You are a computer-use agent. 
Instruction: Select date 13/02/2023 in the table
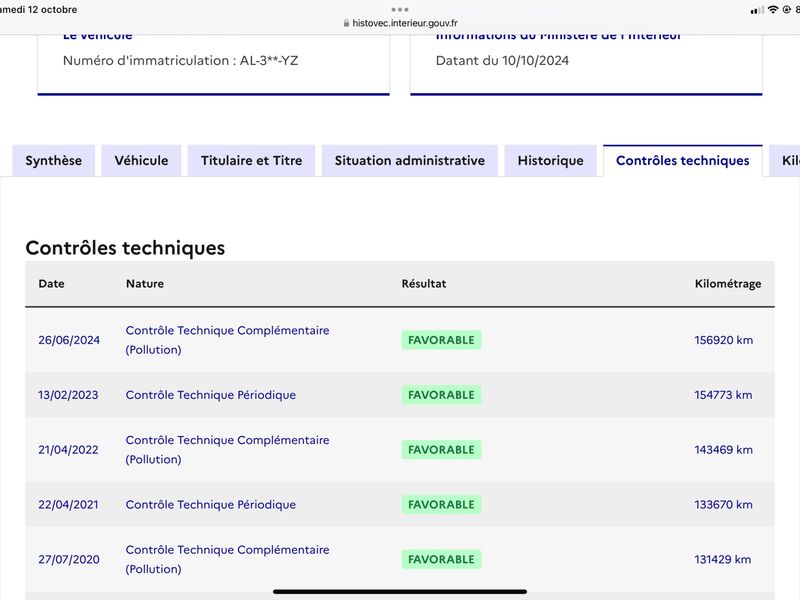[68, 395]
